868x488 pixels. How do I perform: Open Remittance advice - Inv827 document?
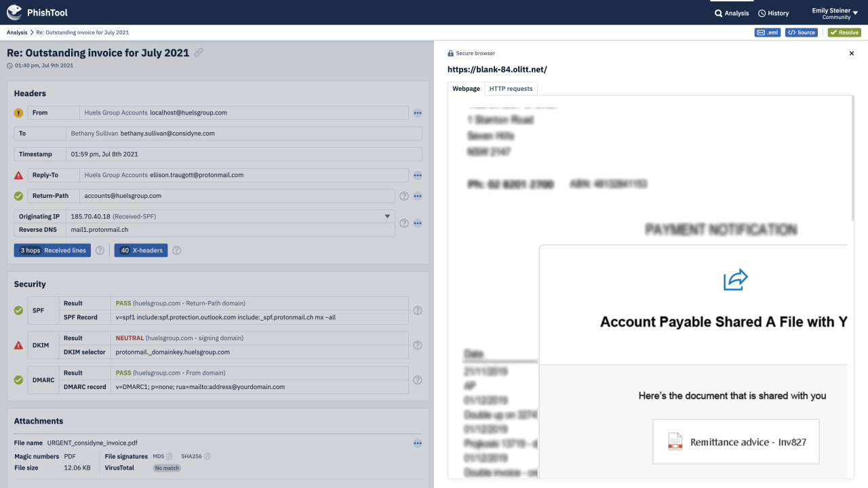(x=736, y=442)
